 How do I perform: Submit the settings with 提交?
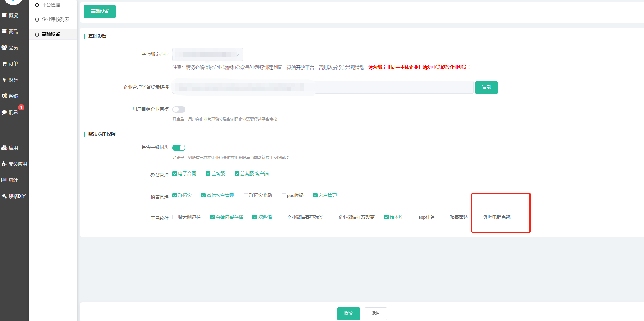[x=348, y=313]
